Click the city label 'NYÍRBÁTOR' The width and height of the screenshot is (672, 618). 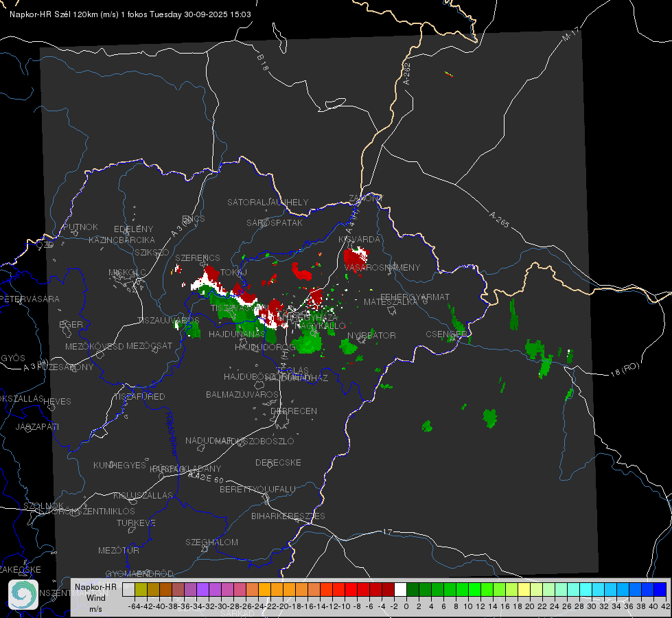371,335
